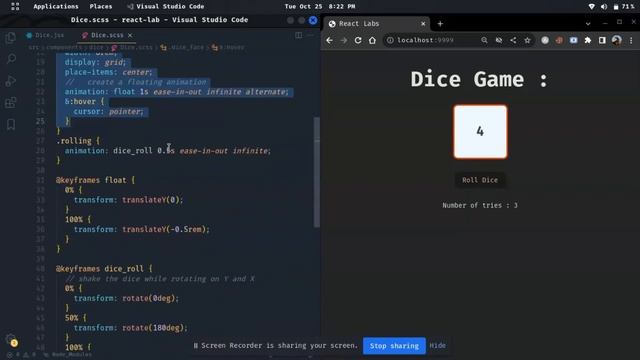
Task: Open the Chrome tab search dropdown
Action: pos(588,24)
